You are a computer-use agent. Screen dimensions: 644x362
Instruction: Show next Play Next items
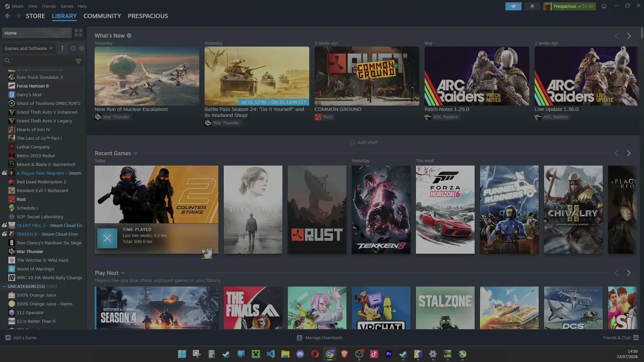click(628, 273)
